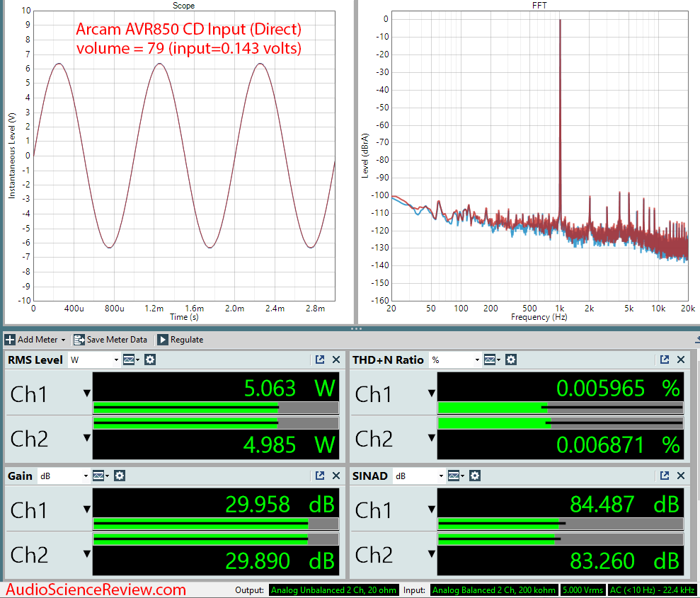Screen dimensions: 700x598
Task: Pop out the RMS Level meter panel
Action: 320,360
